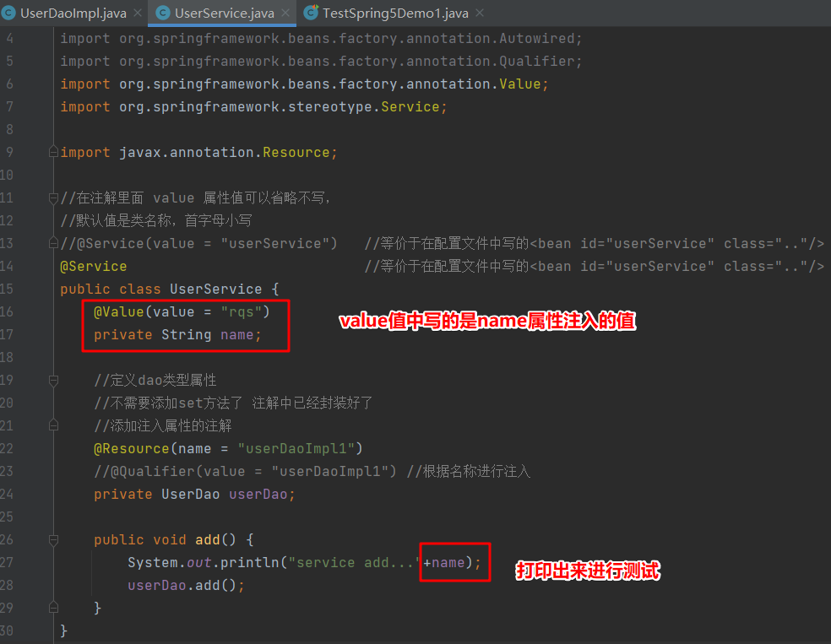Collapse the import block at line 9
Viewport: 831px width, 644px height.
coord(53,152)
